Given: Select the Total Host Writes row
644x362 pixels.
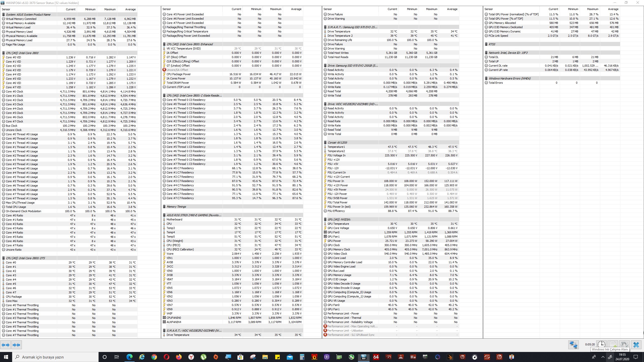Looking at the screenshot, I should 391,53.
